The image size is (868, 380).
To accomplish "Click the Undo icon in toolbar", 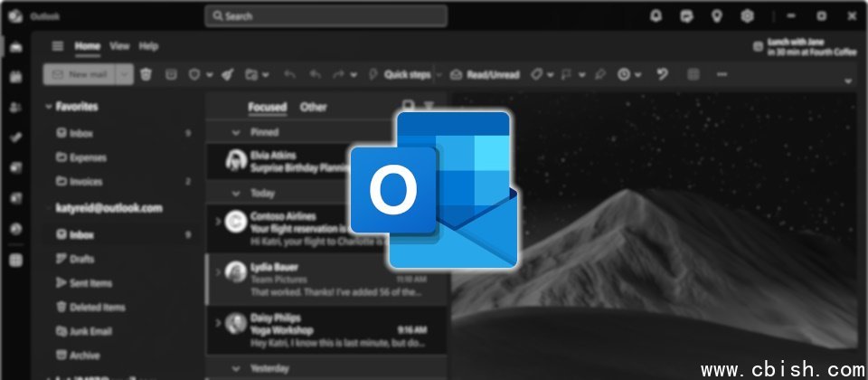I will pos(662,74).
